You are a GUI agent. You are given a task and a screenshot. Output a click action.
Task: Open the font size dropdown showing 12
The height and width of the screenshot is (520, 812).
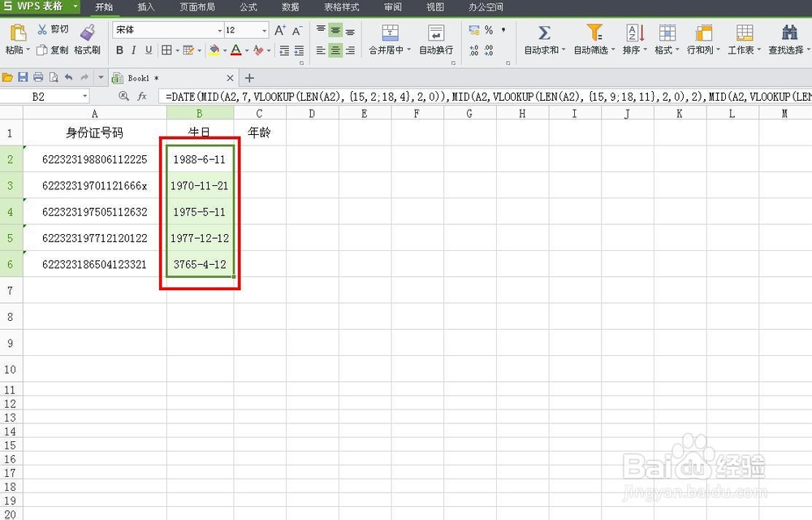coord(264,31)
